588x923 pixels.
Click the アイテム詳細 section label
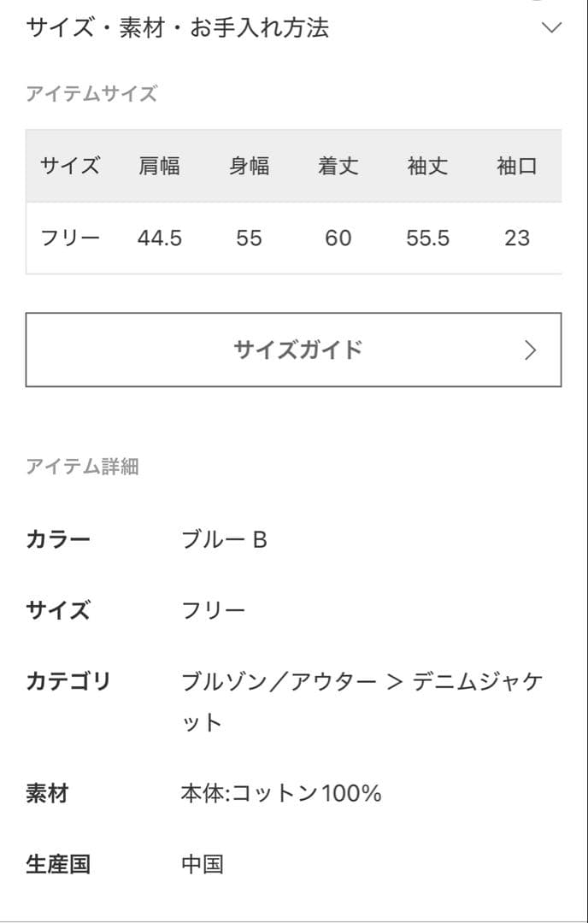82,467
